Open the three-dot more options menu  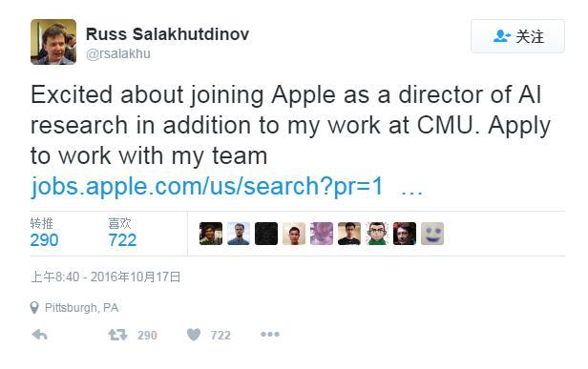point(270,334)
